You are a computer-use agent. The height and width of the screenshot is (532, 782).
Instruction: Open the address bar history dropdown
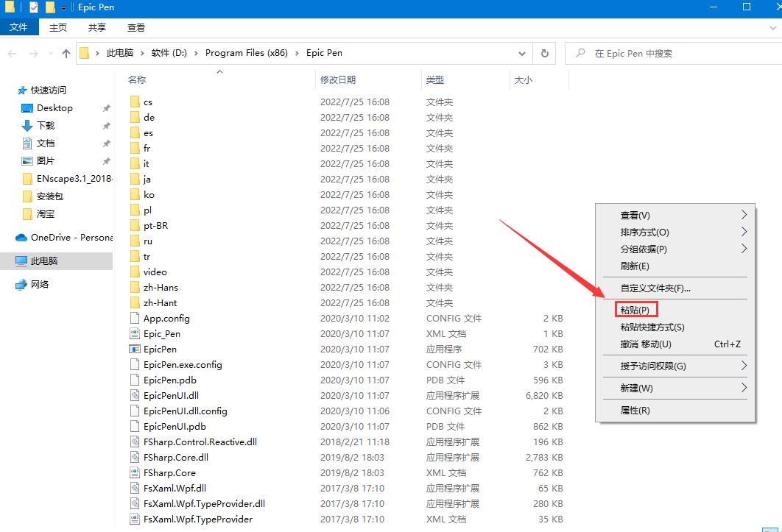point(522,53)
